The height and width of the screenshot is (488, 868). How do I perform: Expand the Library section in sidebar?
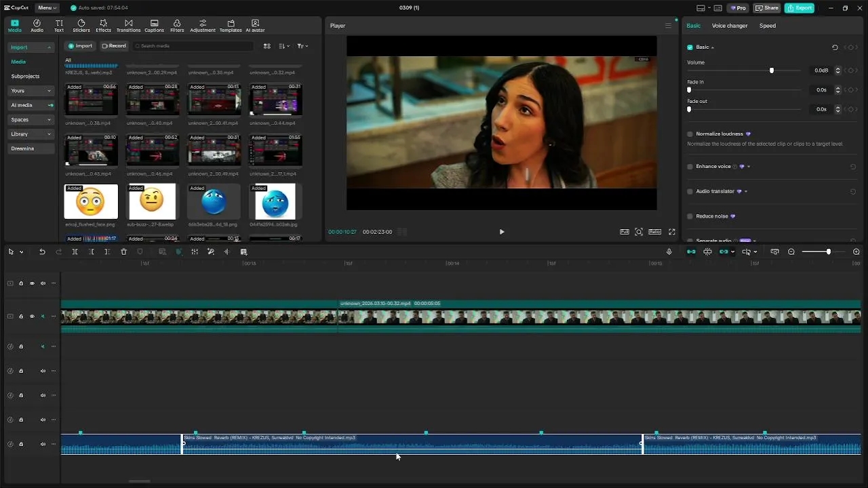click(x=31, y=134)
